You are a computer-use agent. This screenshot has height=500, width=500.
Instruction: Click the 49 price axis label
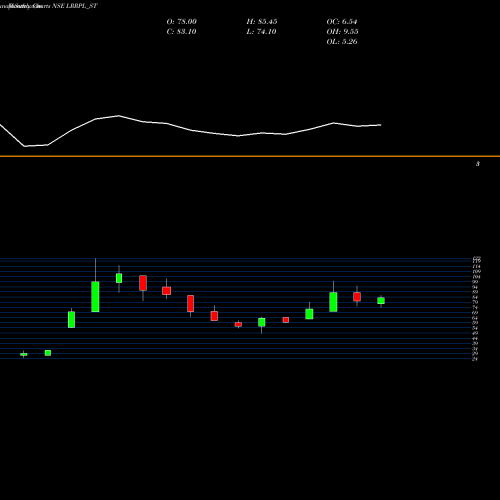click(x=475, y=333)
